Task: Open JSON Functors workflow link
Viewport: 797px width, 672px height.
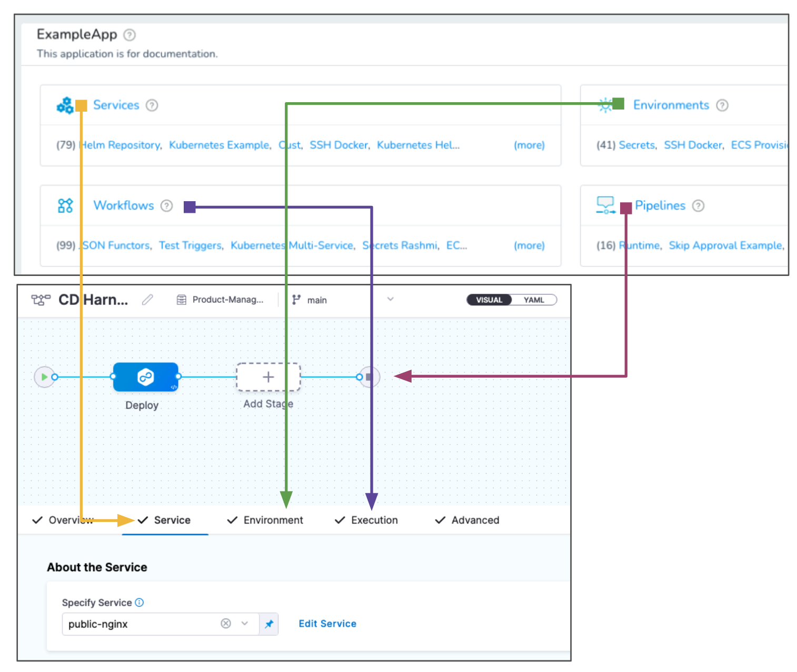Action: click(x=115, y=245)
